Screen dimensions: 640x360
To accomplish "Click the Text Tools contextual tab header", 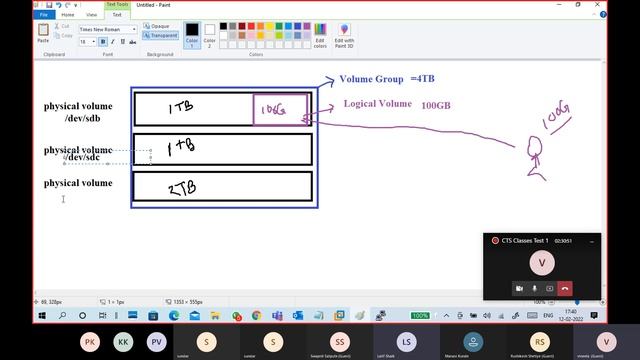I will (x=117, y=4).
